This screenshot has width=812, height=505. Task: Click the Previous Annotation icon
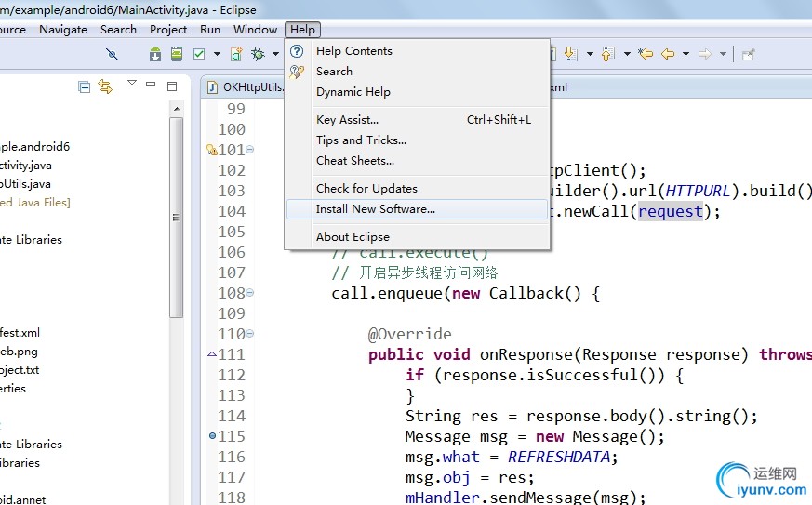(607, 54)
